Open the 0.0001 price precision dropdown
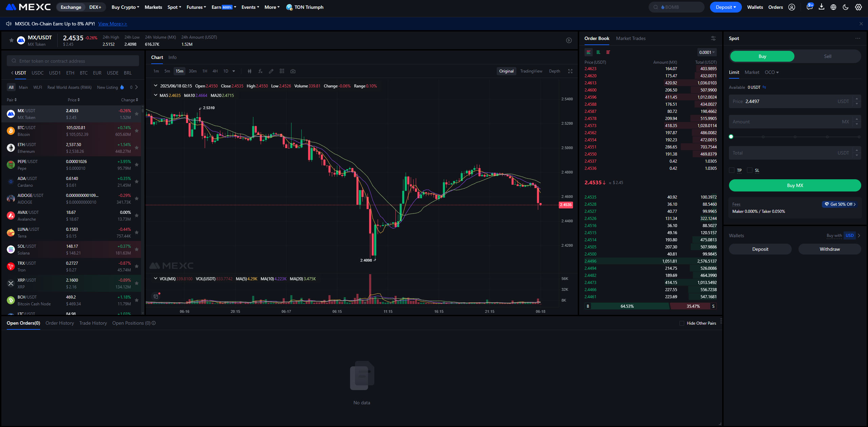The height and width of the screenshot is (427, 868). pyautogui.click(x=707, y=52)
